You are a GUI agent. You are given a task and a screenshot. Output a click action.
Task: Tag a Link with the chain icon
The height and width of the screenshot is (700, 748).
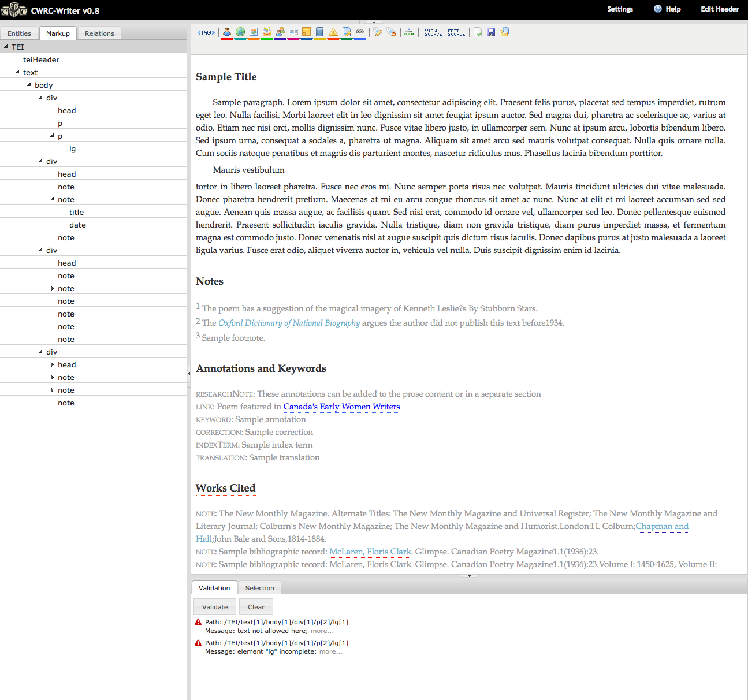[360, 32]
